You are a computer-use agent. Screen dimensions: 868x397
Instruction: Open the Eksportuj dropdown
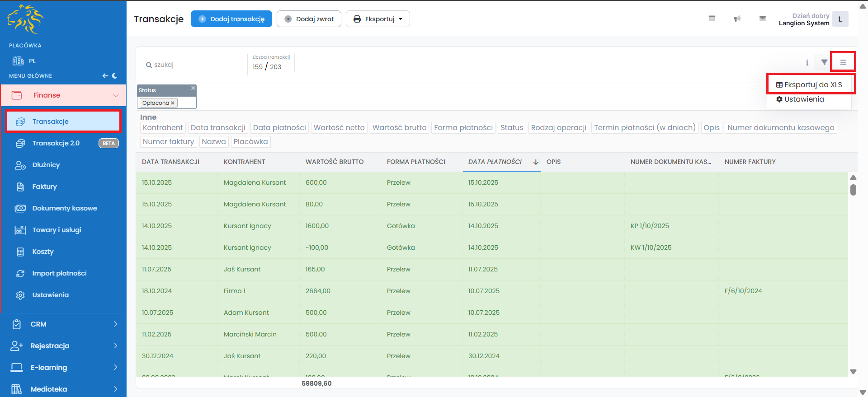point(377,19)
